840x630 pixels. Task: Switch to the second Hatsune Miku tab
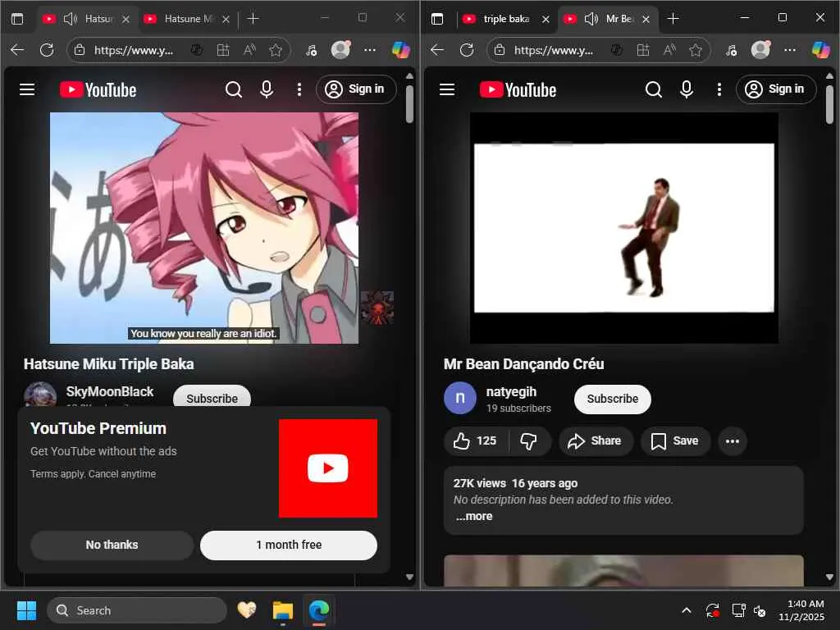tap(189, 19)
